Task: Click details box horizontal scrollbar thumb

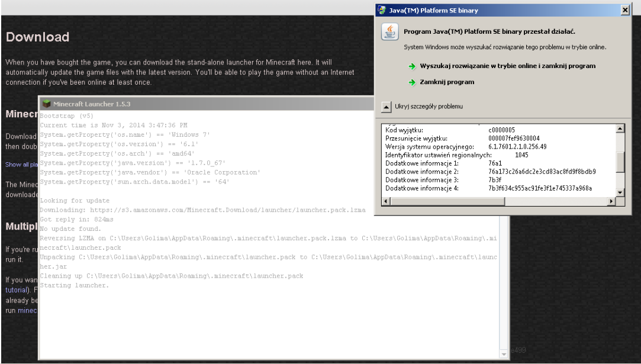Action: point(447,201)
